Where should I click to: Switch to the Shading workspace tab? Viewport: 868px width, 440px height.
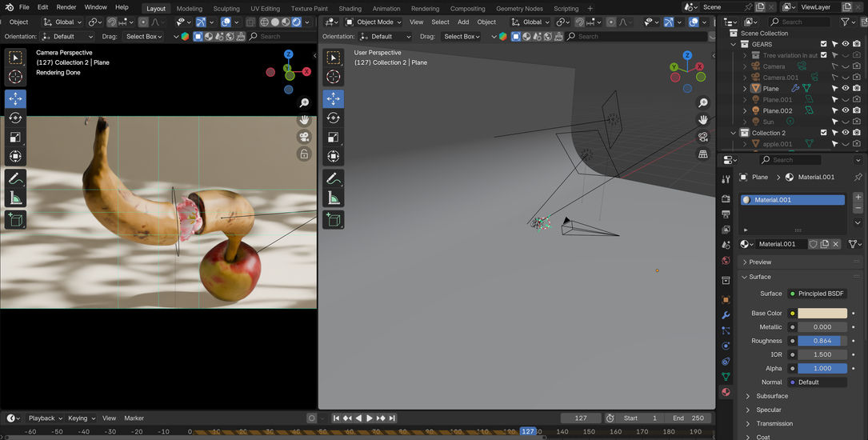tap(350, 9)
